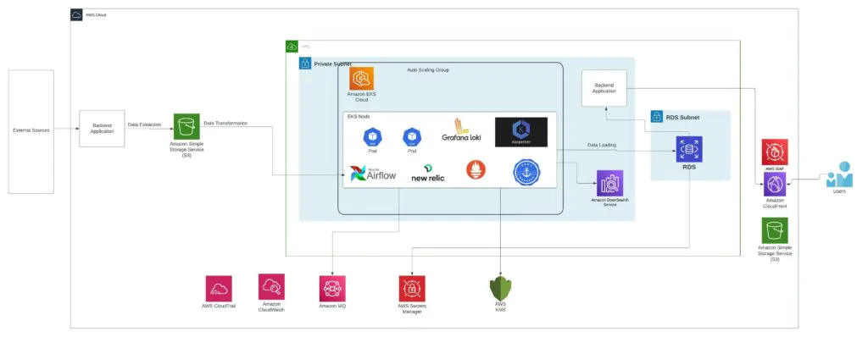Click the Karpenter logo tile
This screenshot has width=868, height=337.
521,132
